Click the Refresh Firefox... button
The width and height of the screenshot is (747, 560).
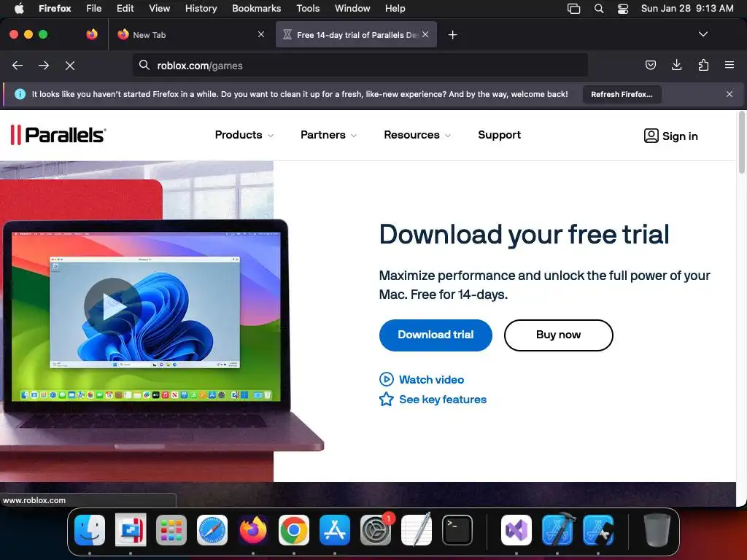pos(622,94)
